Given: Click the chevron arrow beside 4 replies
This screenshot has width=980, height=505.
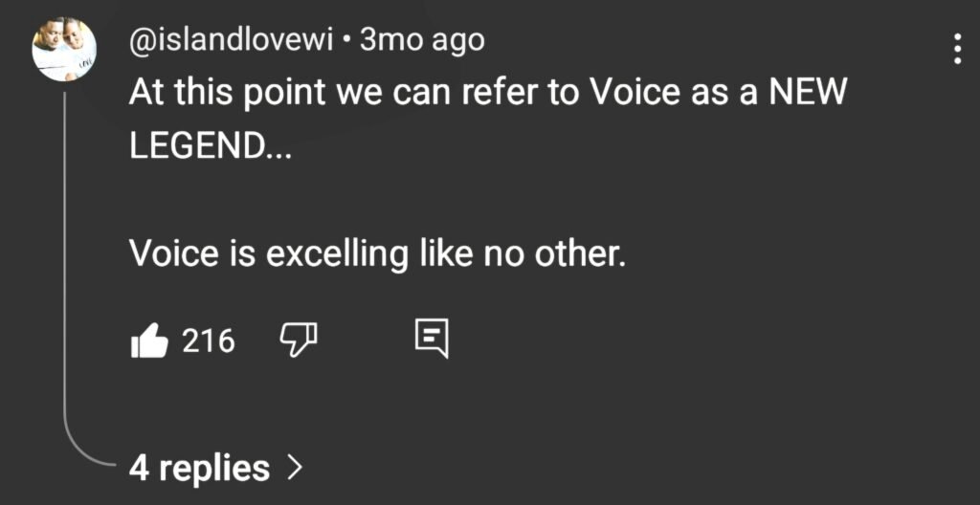Looking at the screenshot, I should (294, 468).
